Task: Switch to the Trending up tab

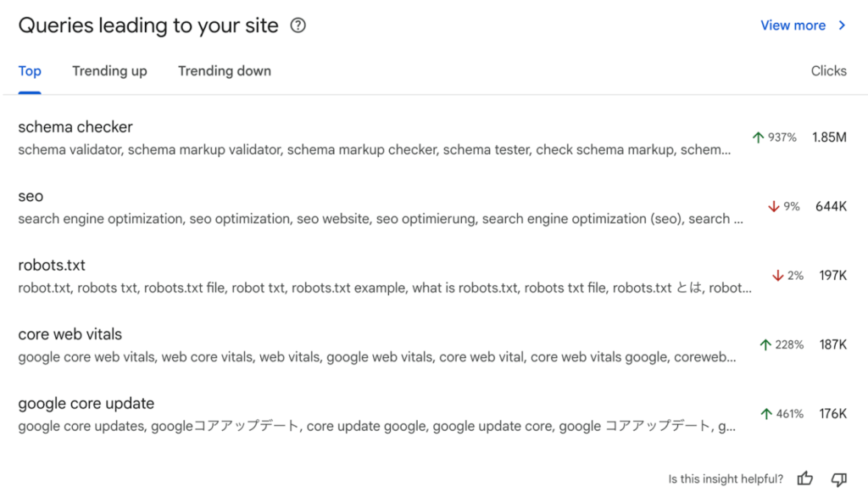Action: (109, 71)
